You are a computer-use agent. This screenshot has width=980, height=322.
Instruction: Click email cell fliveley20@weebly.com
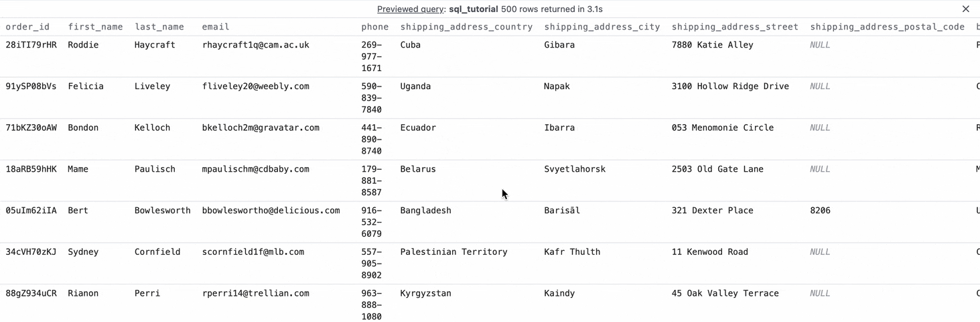click(255, 87)
